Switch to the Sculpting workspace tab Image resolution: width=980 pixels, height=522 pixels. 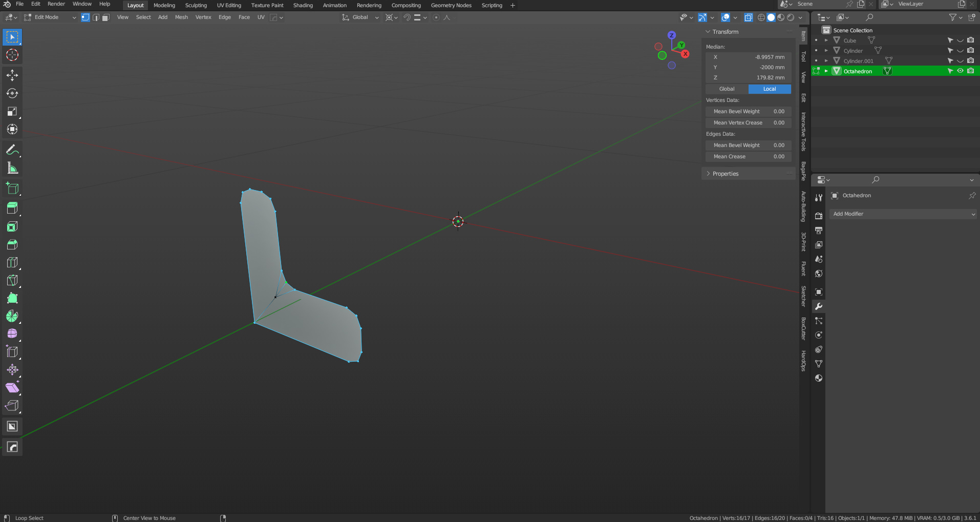[x=196, y=5]
